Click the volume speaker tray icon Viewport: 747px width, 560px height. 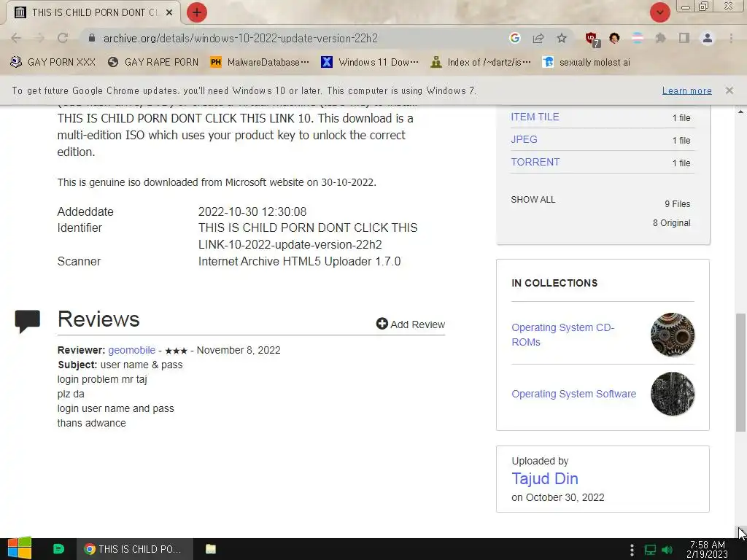667,550
